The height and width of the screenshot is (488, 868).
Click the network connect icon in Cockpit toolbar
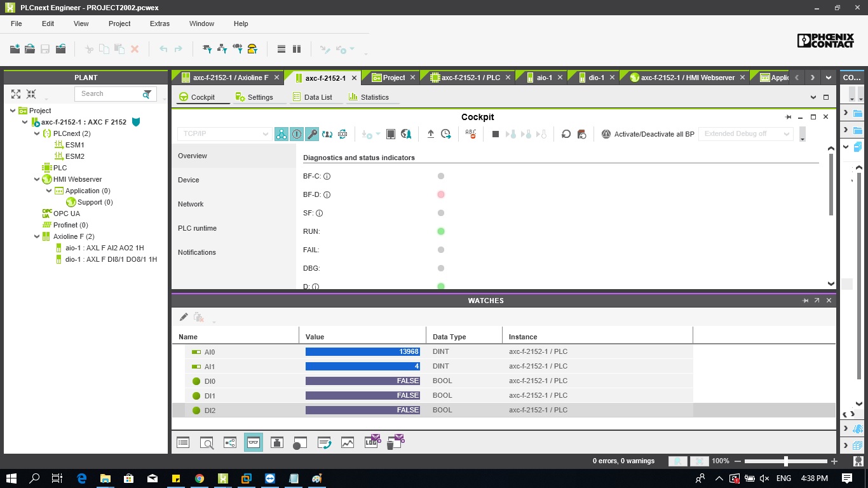pyautogui.click(x=281, y=134)
